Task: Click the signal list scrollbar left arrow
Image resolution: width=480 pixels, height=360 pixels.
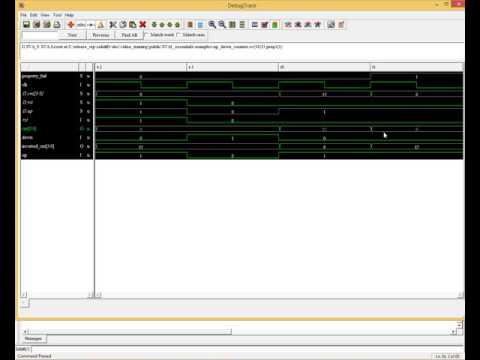Action: 24,295
